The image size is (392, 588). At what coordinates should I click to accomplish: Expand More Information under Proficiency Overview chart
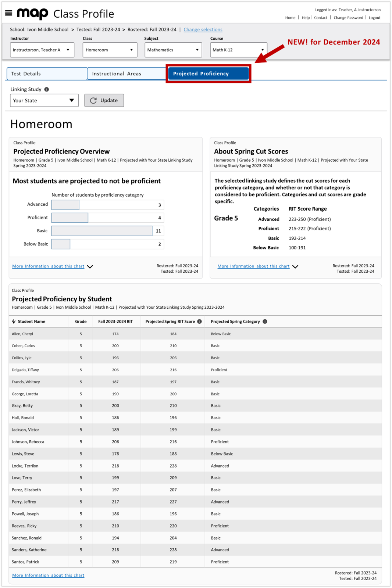pyautogui.click(x=48, y=266)
